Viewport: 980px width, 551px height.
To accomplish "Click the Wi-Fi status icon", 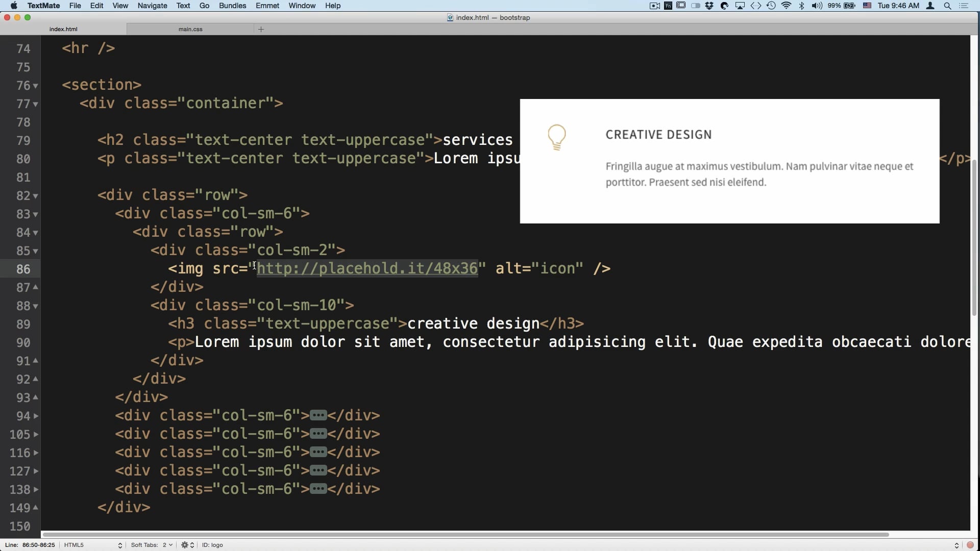I will 787,6.
